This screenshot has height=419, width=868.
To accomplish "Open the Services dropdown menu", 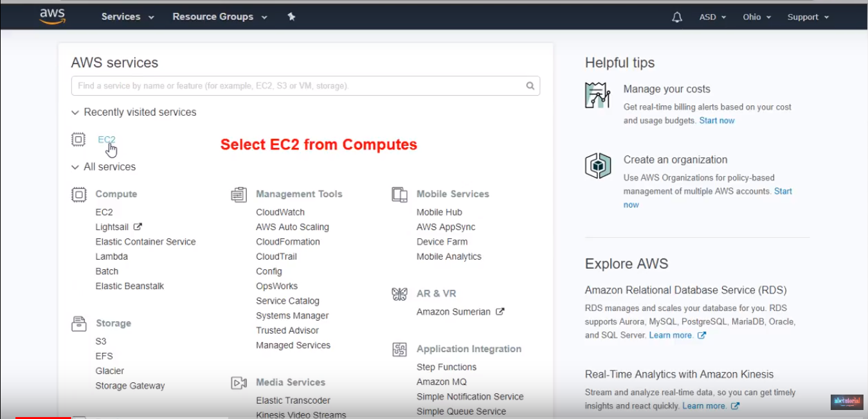I will click(128, 17).
